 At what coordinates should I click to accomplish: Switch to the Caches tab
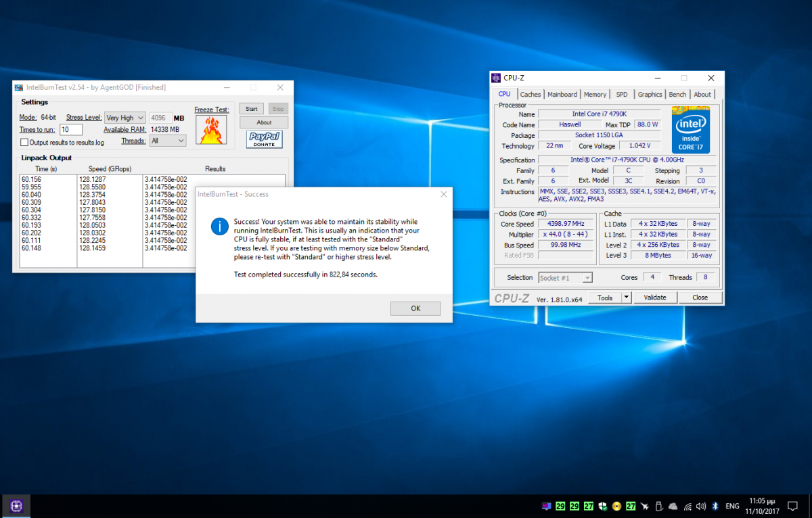tap(531, 95)
